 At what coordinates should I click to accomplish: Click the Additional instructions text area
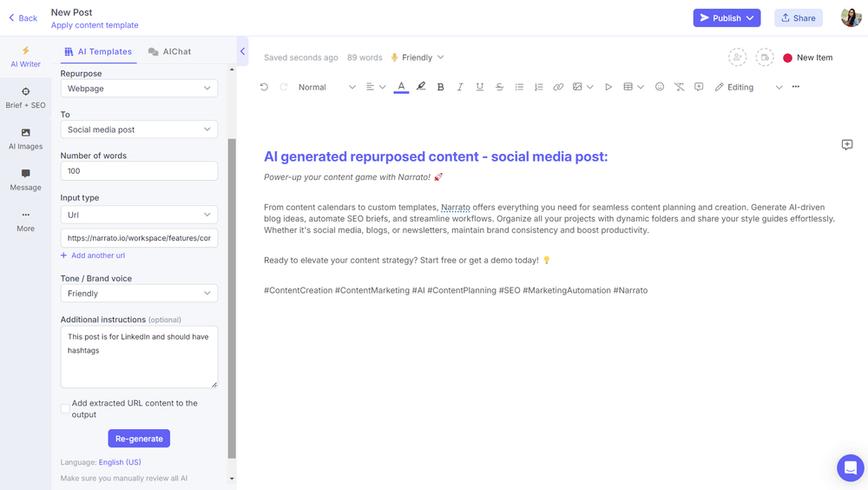click(x=139, y=356)
